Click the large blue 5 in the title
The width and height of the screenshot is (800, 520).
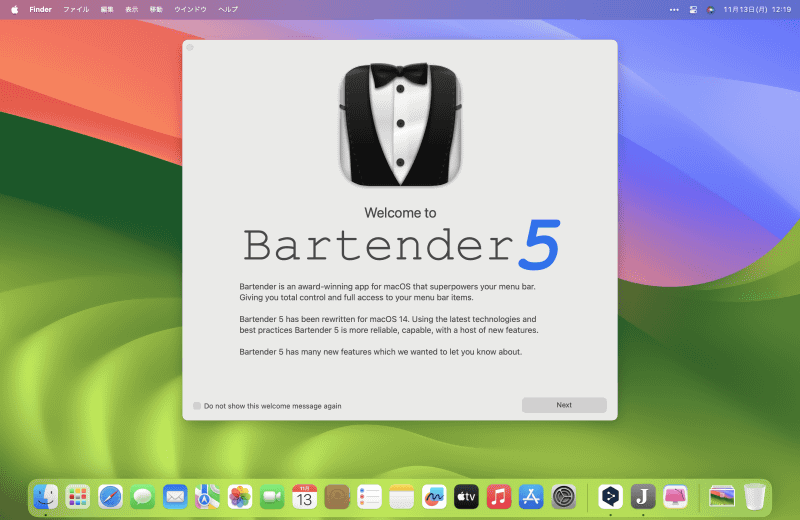pyautogui.click(x=539, y=245)
